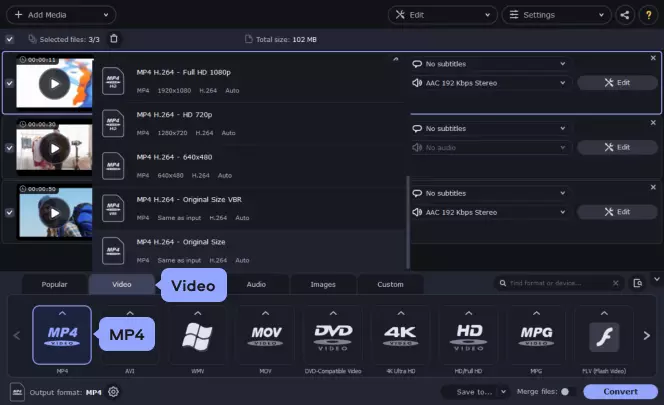Open the Save to arrow dropdown
Image resolution: width=664 pixels, height=405 pixels.
(x=503, y=392)
